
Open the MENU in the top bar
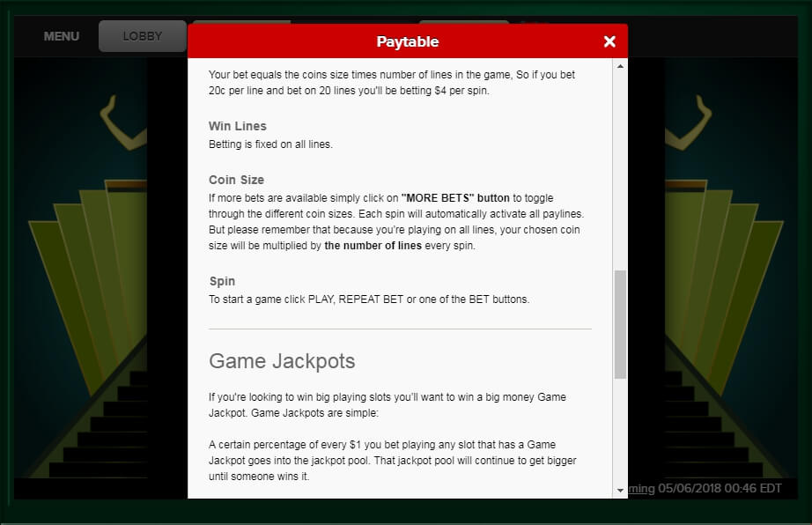(x=62, y=36)
